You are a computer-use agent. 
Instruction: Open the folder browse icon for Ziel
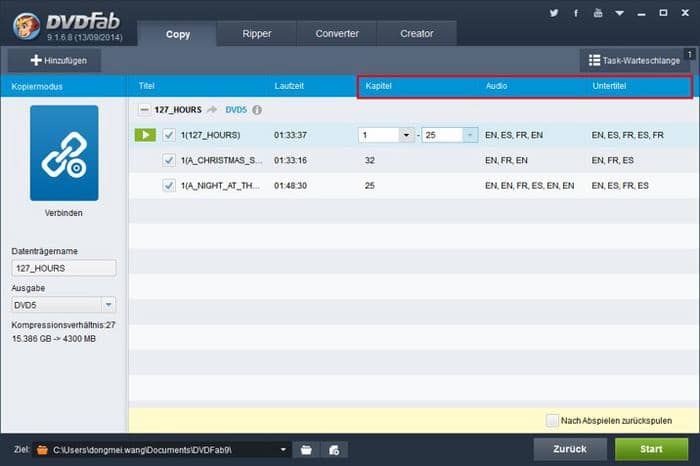pyautogui.click(x=306, y=450)
